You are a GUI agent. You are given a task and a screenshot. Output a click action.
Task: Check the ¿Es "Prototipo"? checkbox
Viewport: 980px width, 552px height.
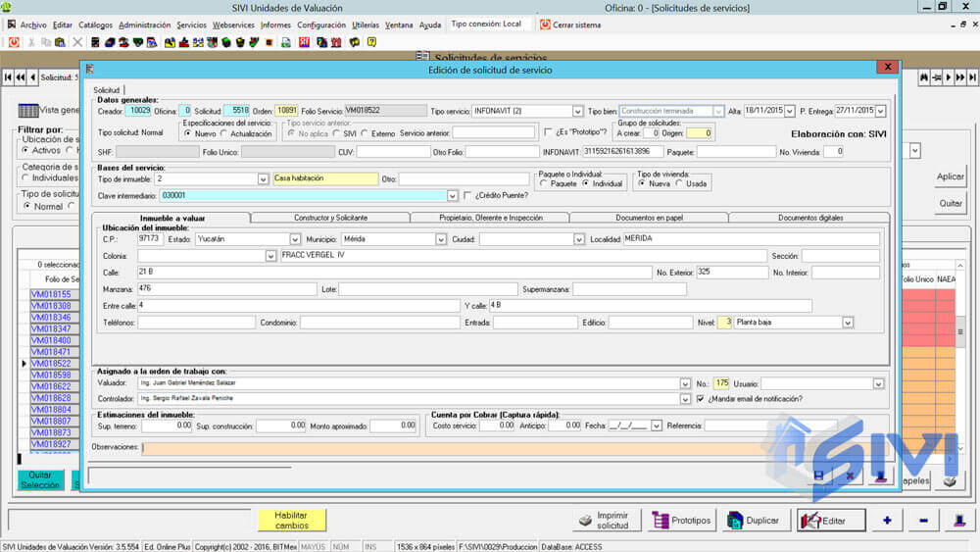pyautogui.click(x=548, y=132)
